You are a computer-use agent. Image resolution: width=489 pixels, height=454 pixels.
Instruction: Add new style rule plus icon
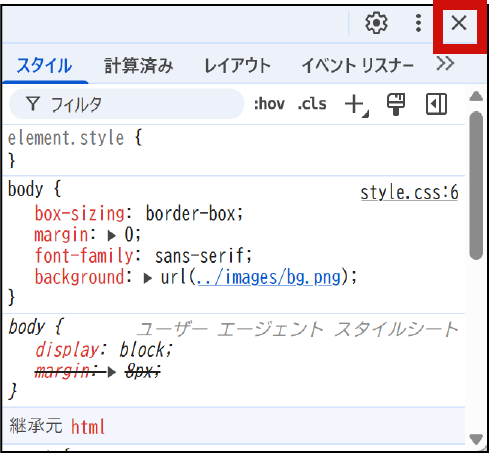click(x=356, y=105)
